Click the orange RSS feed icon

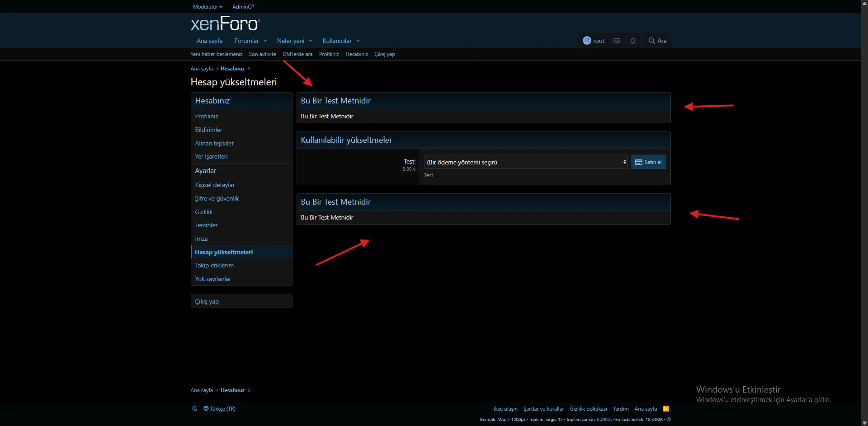pos(665,409)
